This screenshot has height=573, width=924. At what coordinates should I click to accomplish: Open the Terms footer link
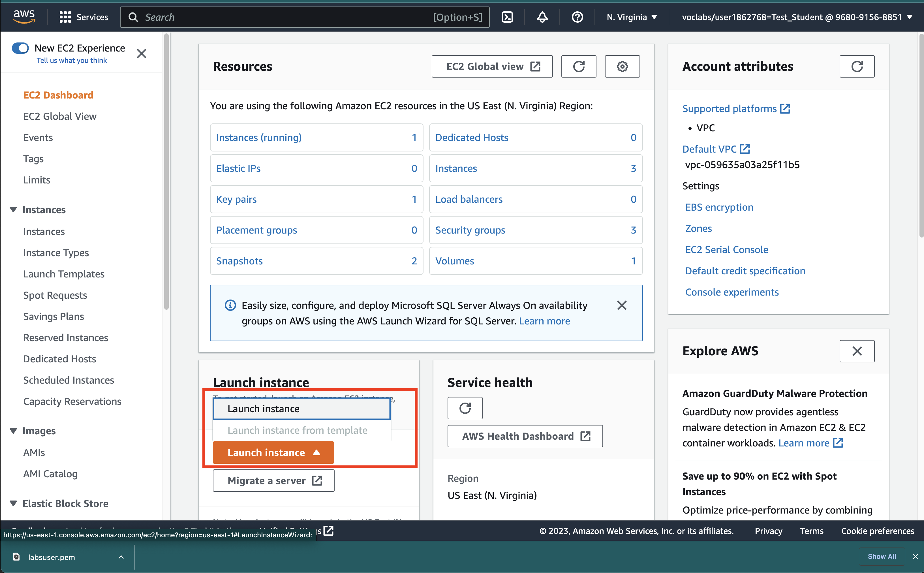(x=812, y=531)
